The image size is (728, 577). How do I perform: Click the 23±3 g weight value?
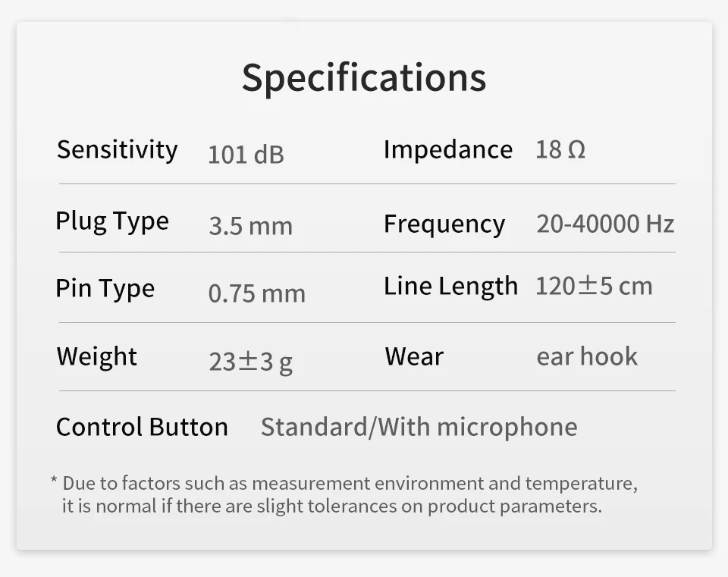(251, 362)
